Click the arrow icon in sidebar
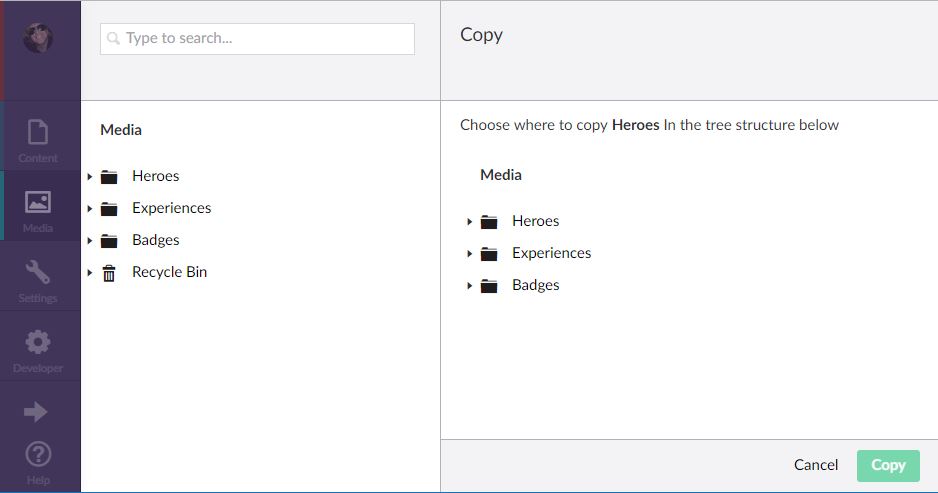The height and width of the screenshot is (493, 938). pyautogui.click(x=36, y=411)
